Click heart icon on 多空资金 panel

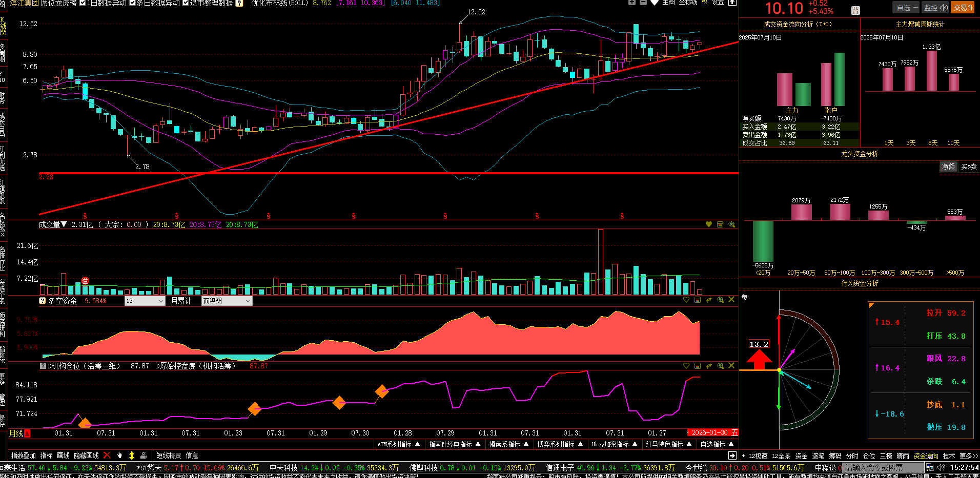[x=686, y=300]
